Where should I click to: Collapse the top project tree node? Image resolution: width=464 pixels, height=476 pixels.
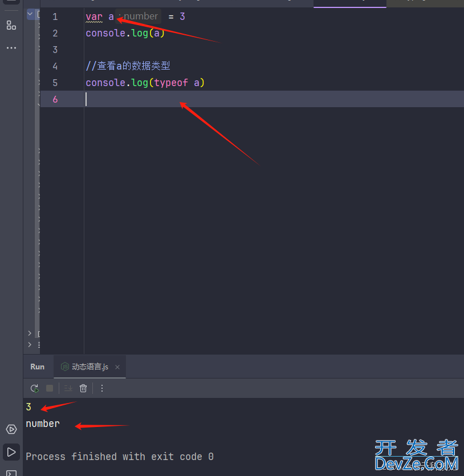(30, 14)
